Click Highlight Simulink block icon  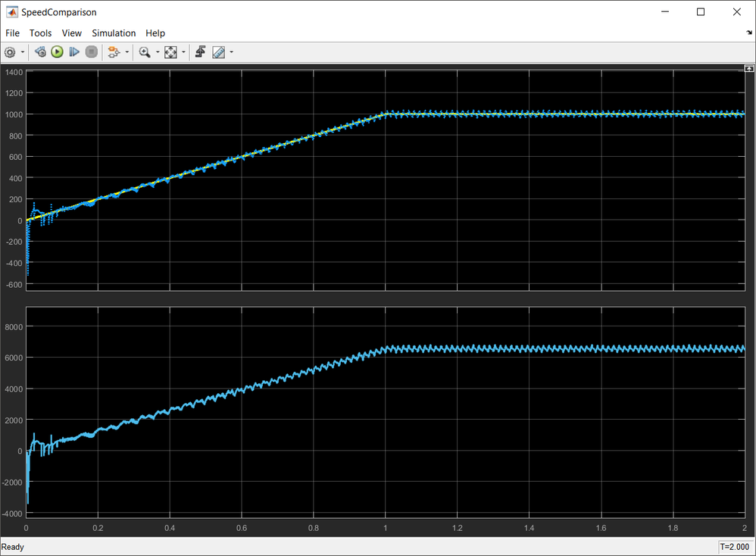pyautogui.click(x=114, y=52)
